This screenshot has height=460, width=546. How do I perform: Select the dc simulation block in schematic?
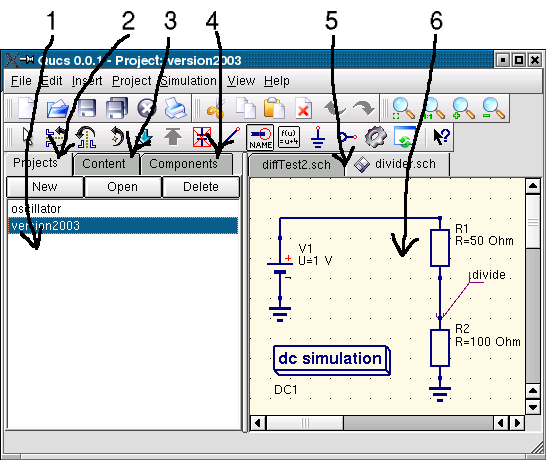[x=332, y=360]
